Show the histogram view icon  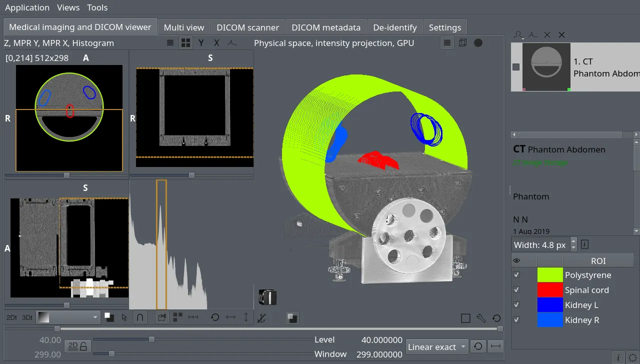[x=232, y=43]
